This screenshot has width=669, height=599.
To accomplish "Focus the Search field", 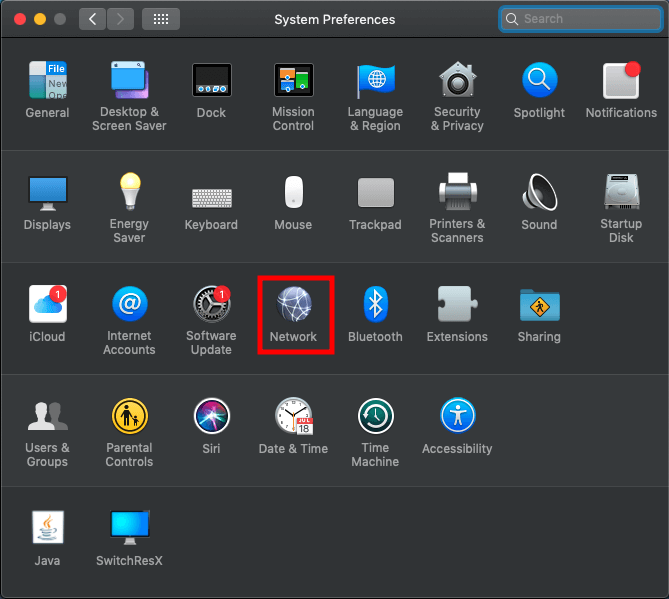I will [581, 19].
